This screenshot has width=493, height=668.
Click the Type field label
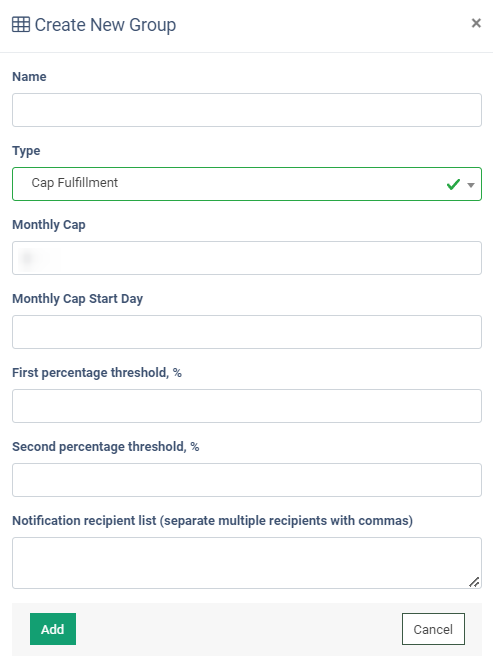(26, 151)
